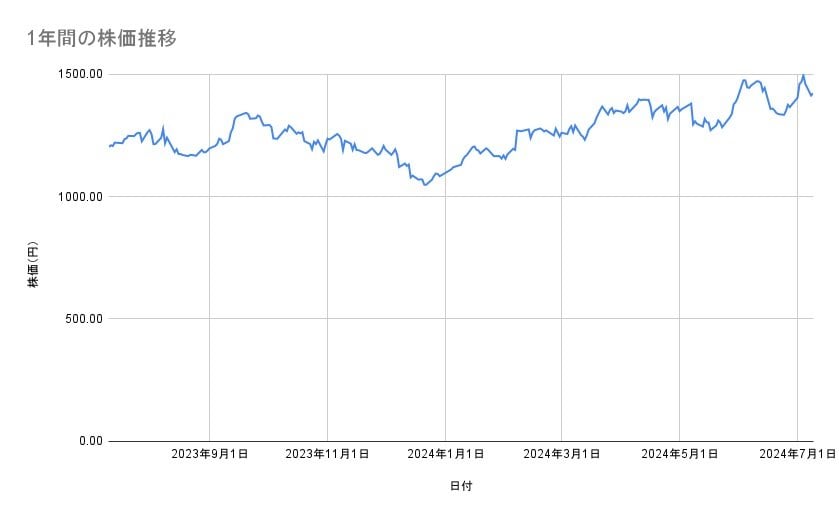Screen dimensions: 839x519
Task: Select the 2024年1月1日 date label
Action: click(445, 454)
